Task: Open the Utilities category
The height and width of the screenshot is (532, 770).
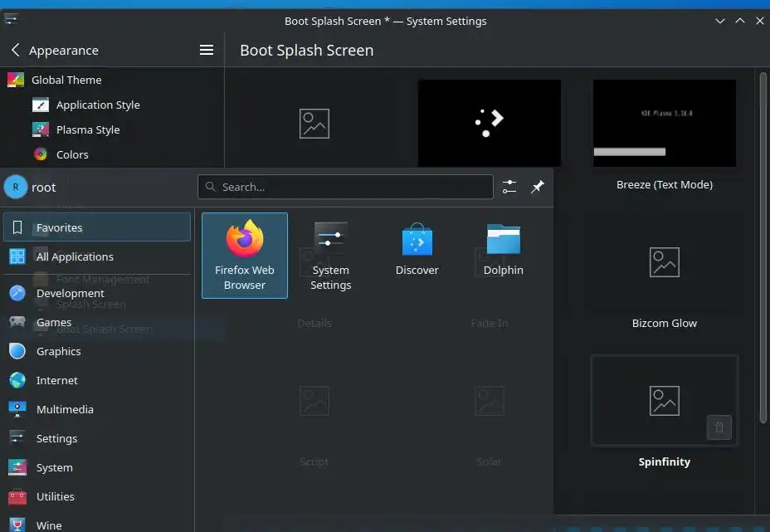Action: [97, 496]
